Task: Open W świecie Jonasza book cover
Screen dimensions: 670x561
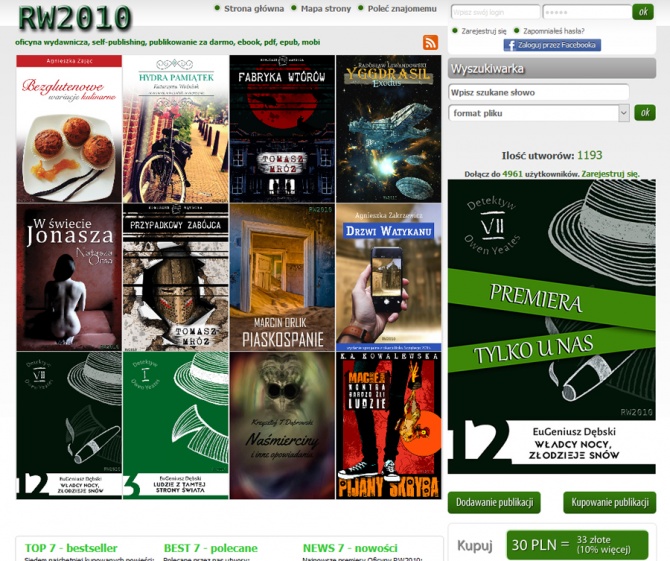Action: click(69, 277)
